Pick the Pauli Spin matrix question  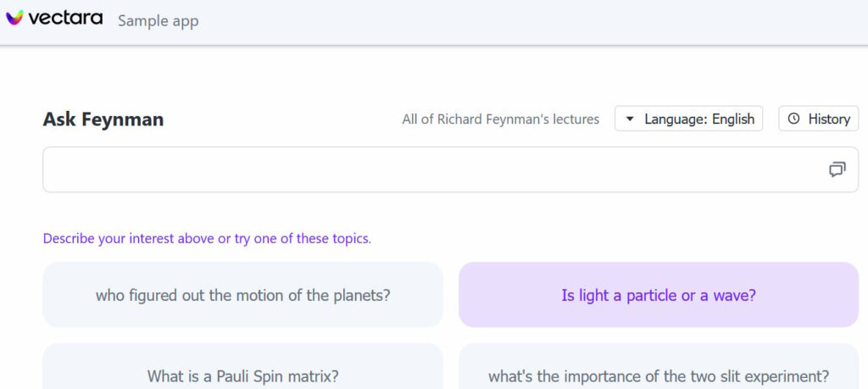(x=242, y=375)
